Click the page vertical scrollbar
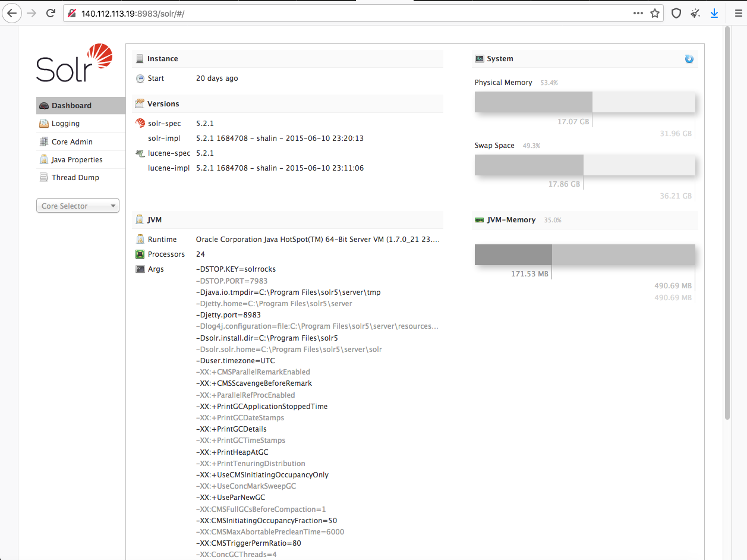The image size is (747, 560). click(x=727, y=223)
